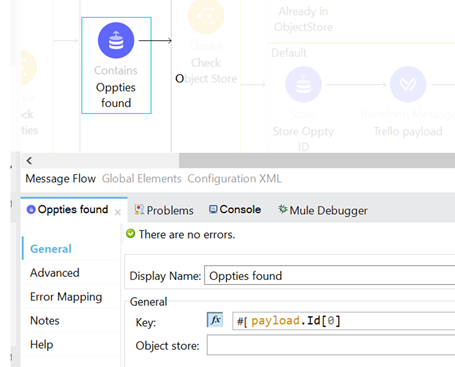Switch to the Console tab
This screenshot has height=367, width=455.
pyautogui.click(x=235, y=209)
